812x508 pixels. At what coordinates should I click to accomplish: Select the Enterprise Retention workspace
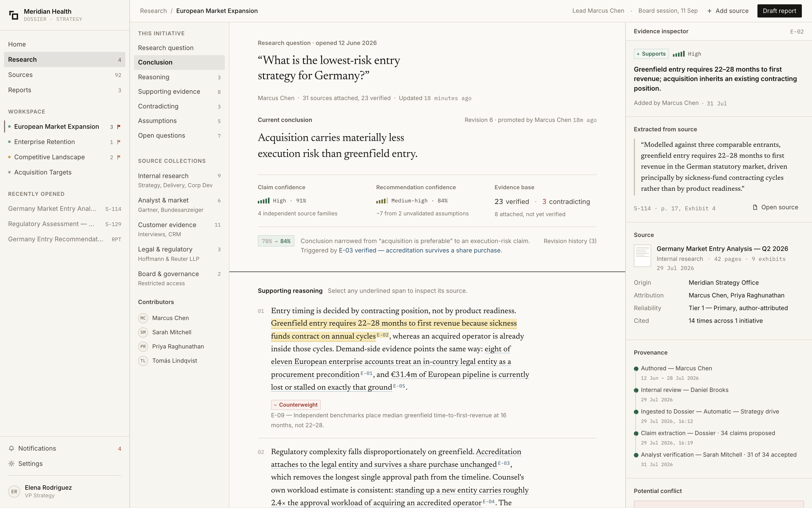64,142
